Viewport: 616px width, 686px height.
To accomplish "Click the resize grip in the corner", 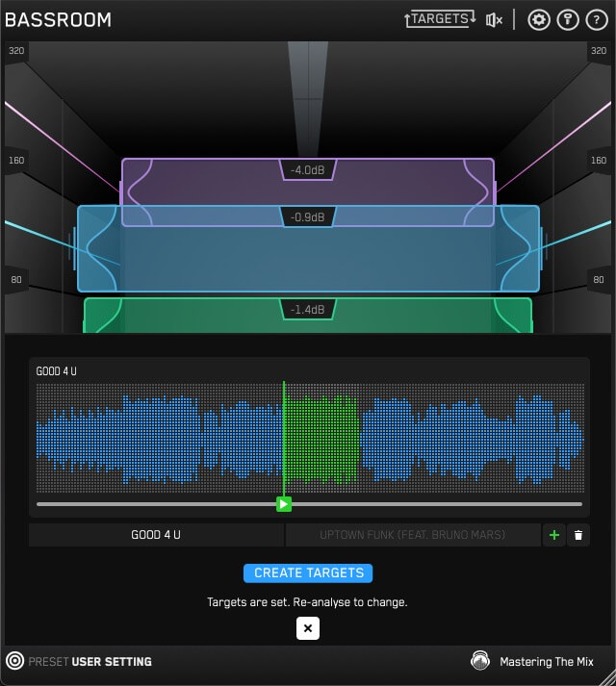I will coord(607,678).
